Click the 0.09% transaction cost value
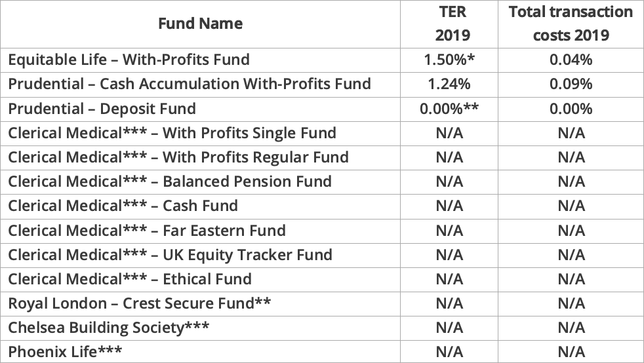The image size is (644, 363). coord(571,84)
